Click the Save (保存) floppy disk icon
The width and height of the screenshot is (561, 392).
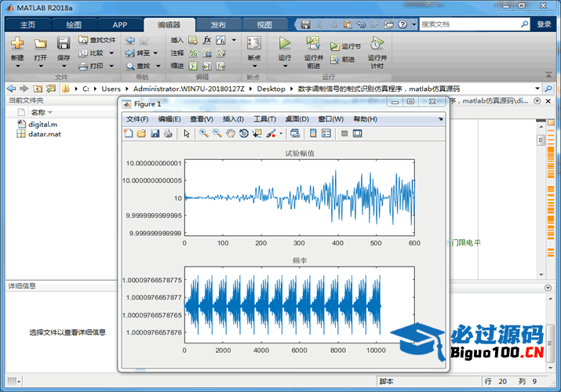[x=64, y=43]
